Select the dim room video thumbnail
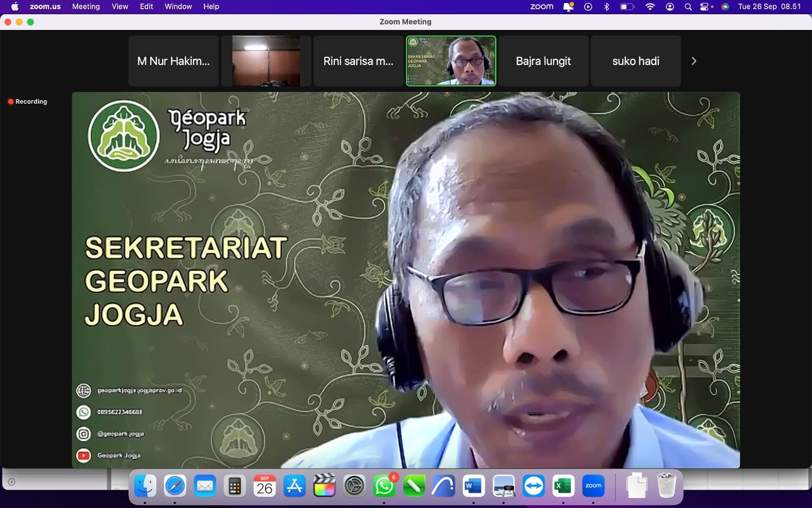Viewport: 812px width, 508px height. tap(266, 61)
